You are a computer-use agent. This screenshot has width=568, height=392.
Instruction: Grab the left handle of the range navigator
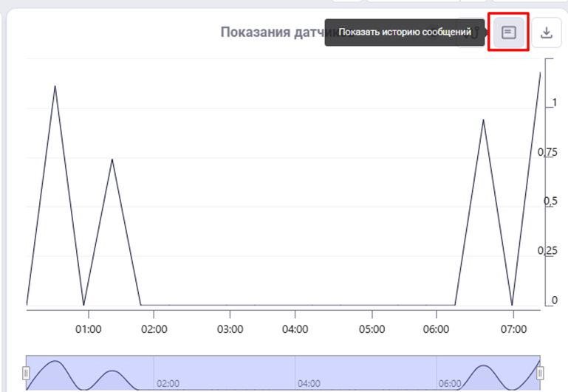point(26,374)
